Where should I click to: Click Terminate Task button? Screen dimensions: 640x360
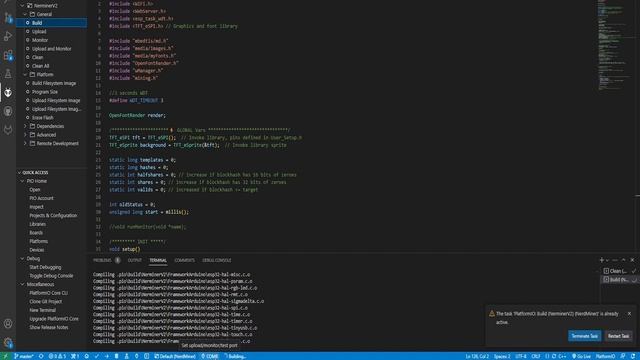[x=584, y=336]
